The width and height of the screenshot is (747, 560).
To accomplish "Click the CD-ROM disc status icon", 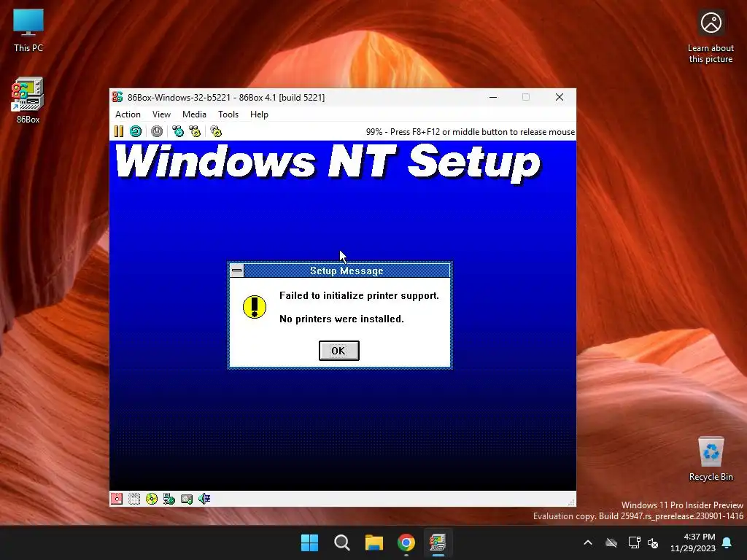I will [152, 499].
